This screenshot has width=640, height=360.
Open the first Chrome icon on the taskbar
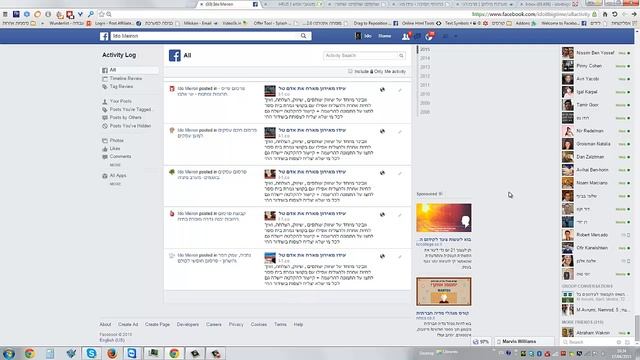coord(29,353)
